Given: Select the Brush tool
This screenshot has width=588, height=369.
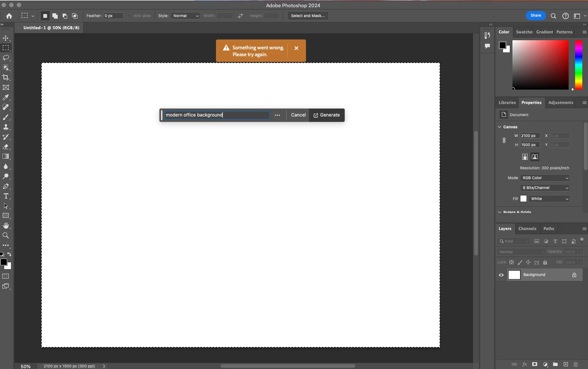Looking at the screenshot, I should point(6,117).
